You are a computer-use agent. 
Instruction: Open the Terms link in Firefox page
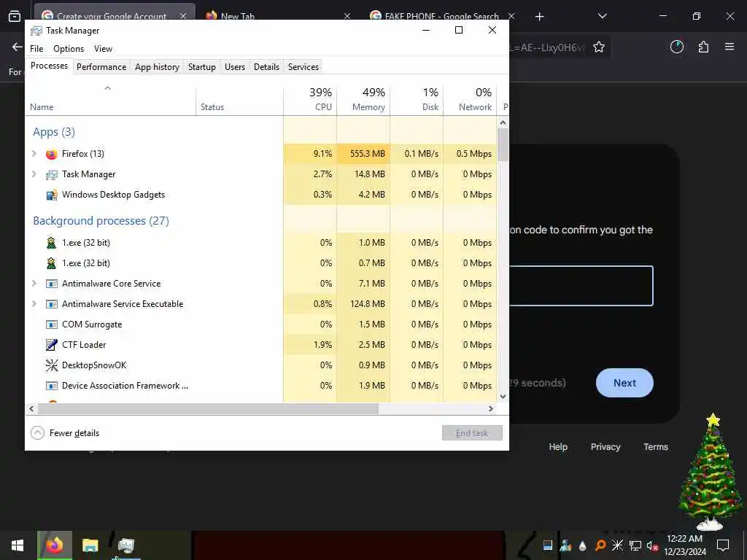point(656,447)
